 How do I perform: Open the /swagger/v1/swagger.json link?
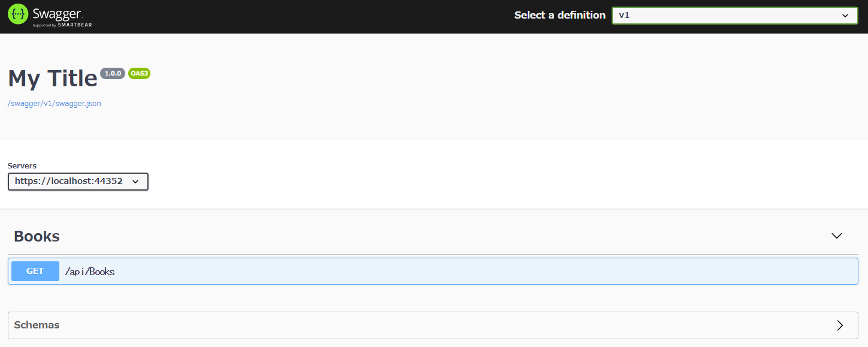coord(55,104)
